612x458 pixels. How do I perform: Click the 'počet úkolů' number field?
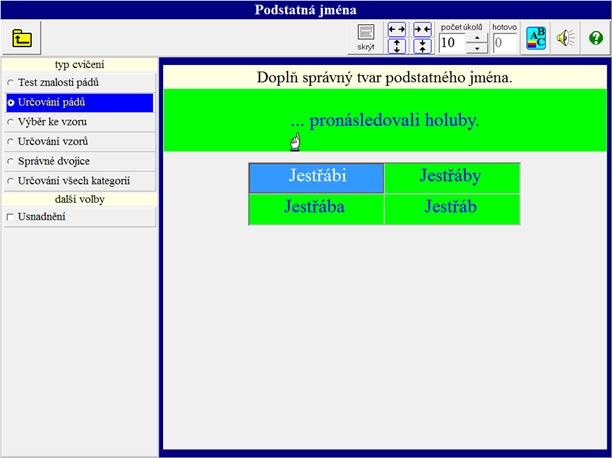tap(451, 42)
